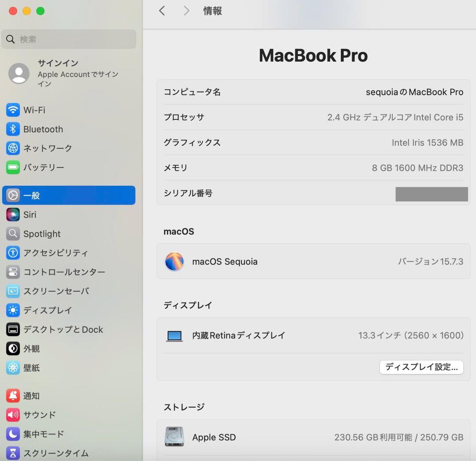
Task: Select 集中モード (Focus) settings
Action: pyautogui.click(x=13, y=434)
